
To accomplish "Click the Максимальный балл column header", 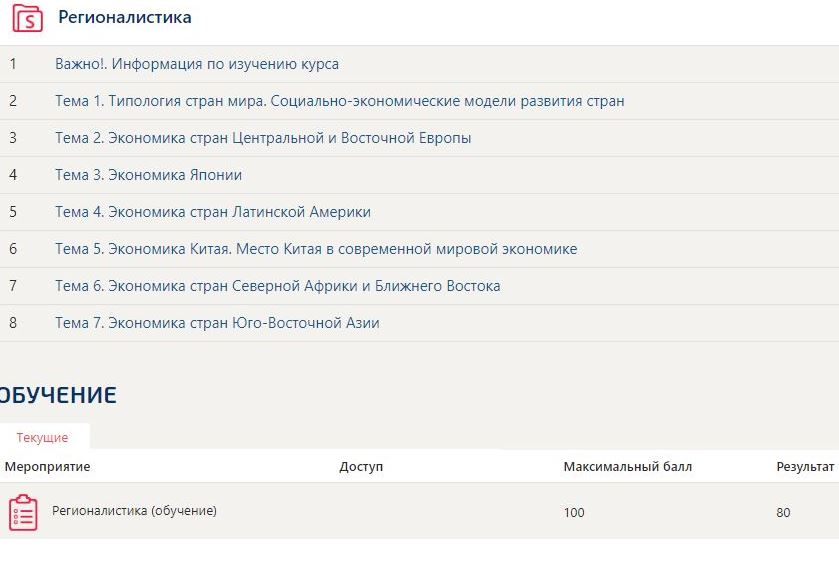I will point(627,467).
